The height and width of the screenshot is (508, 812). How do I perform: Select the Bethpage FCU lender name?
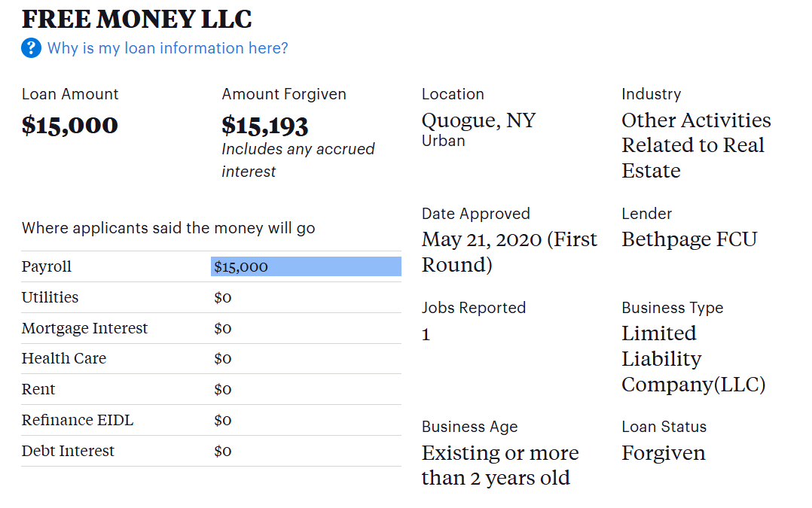[689, 239]
